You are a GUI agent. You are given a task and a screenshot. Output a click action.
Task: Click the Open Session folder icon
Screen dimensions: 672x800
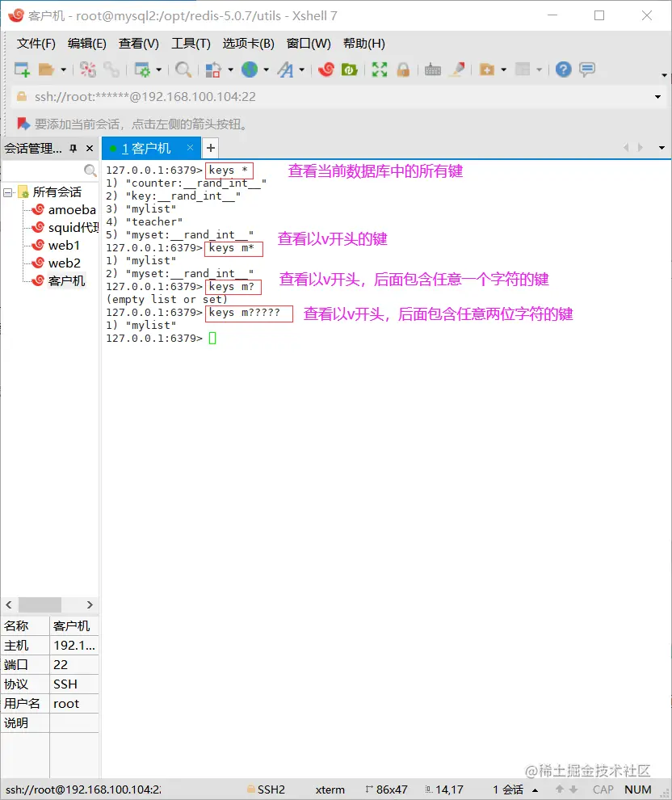[46, 69]
